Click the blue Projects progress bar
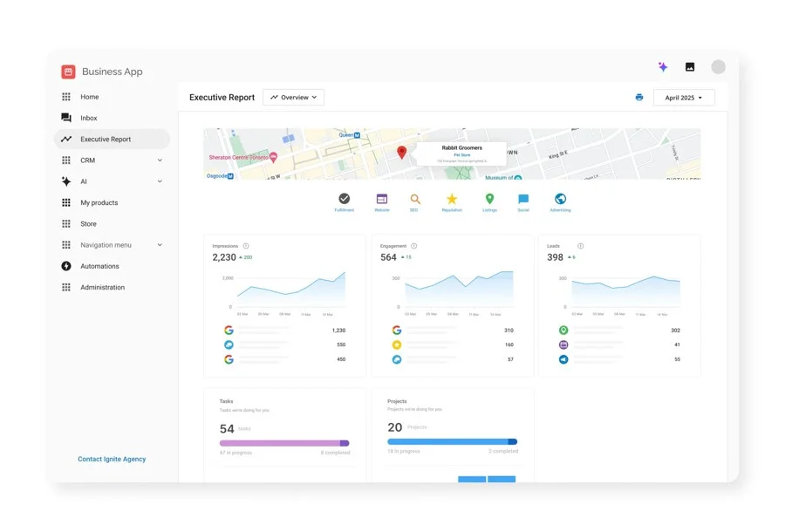Viewport: 785px width, 532px height. point(452,441)
